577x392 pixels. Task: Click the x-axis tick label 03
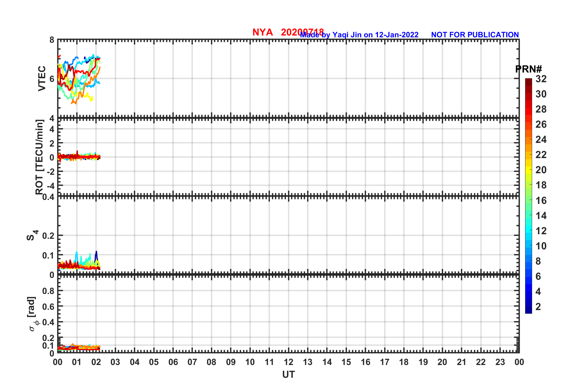[115, 362]
